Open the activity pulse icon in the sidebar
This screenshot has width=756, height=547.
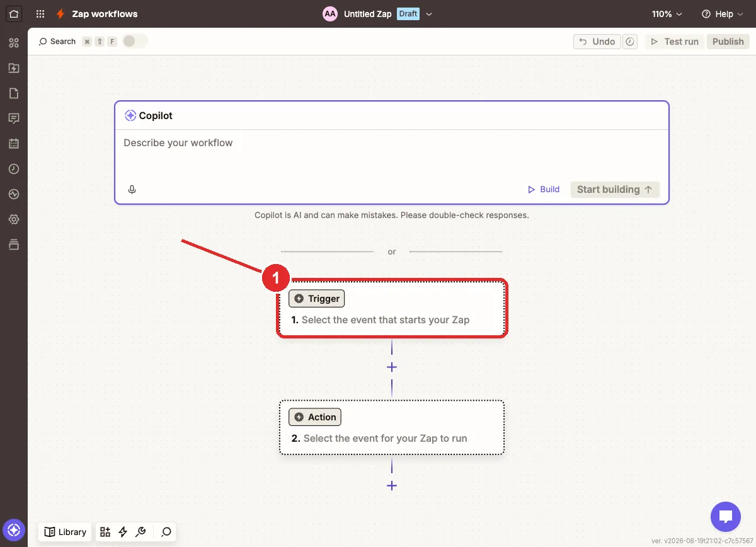[14, 194]
